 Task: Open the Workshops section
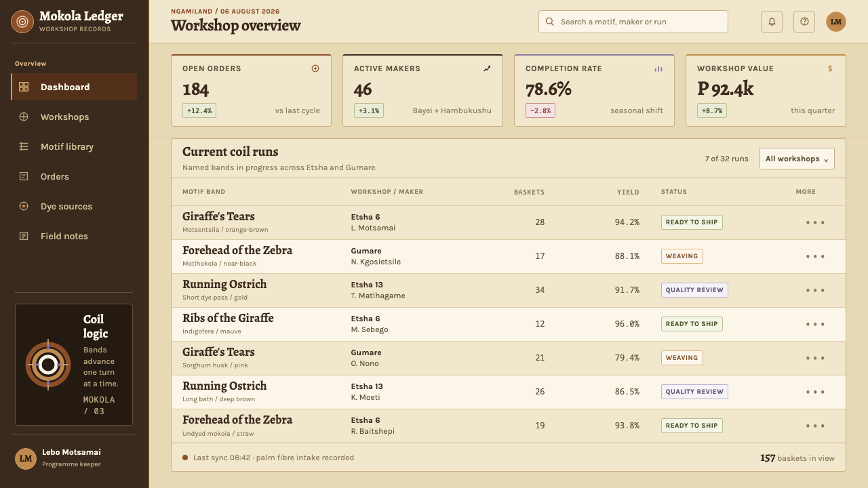(x=74, y=117)
